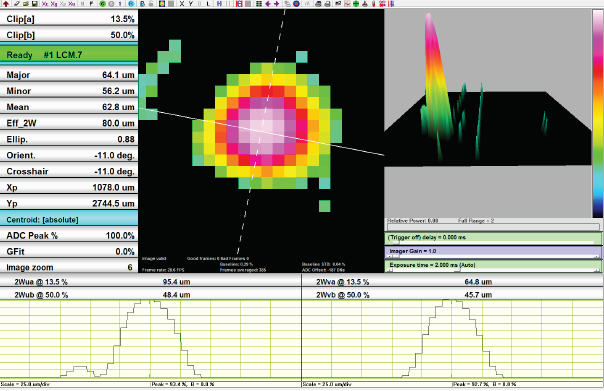Click the vertical color palette scale bar
The height and width of the screenshot is (391, 604).
pyautogui.click(x=598, y=114)
